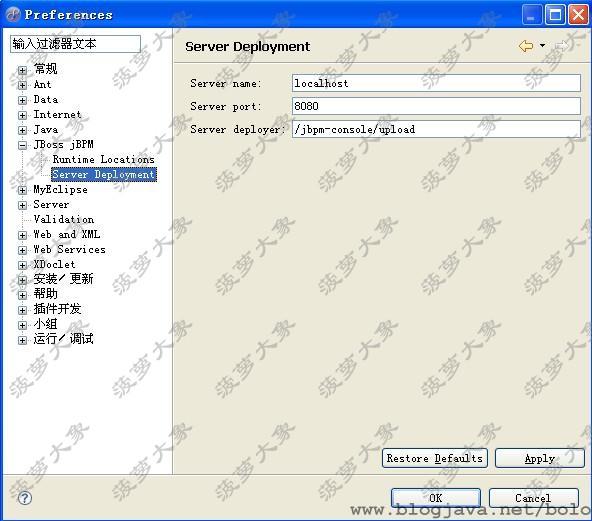Click the Preferences title bar icon
This screenshot has width=592, height=521.
13,14
